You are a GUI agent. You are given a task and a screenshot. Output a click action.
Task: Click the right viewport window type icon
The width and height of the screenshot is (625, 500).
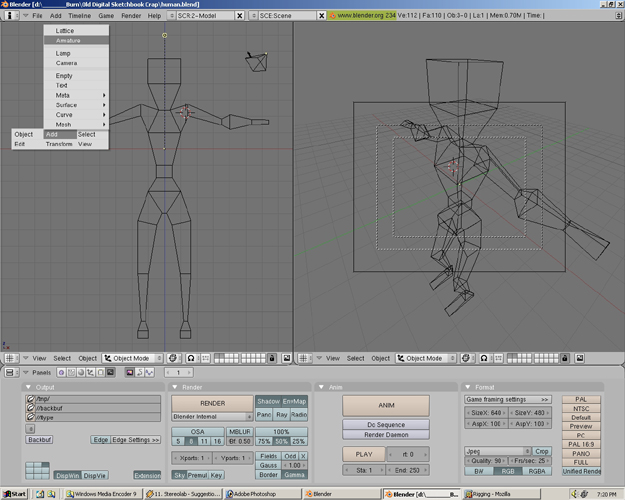pos(305,358)
